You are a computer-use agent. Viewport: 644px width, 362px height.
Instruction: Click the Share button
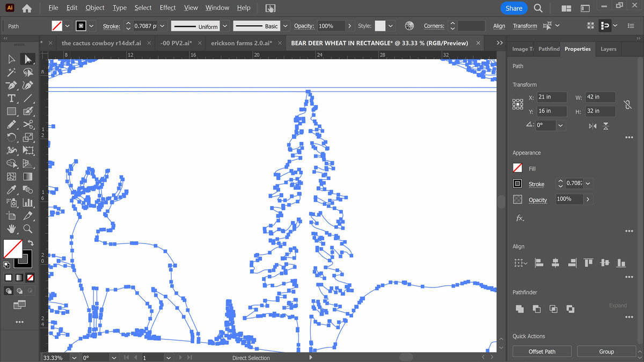tap(514, 8)
